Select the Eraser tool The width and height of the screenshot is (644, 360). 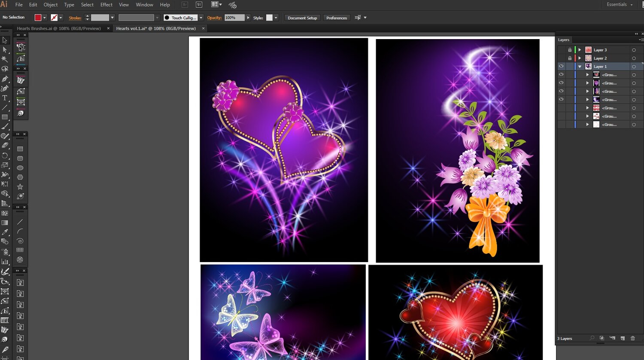5,146
